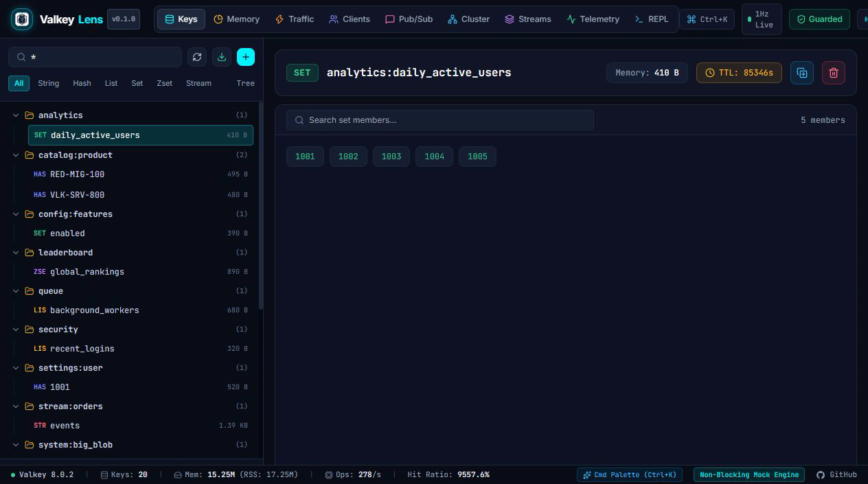The width and height of the screenshot is (868, 484).
Task: Click the download/export keys icon
Action: [222, 57]
